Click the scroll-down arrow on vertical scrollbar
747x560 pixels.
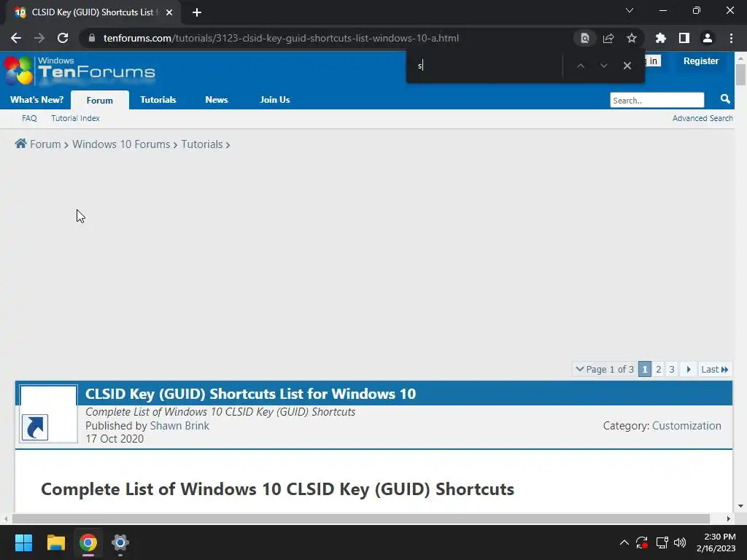(x=740, y=506)
